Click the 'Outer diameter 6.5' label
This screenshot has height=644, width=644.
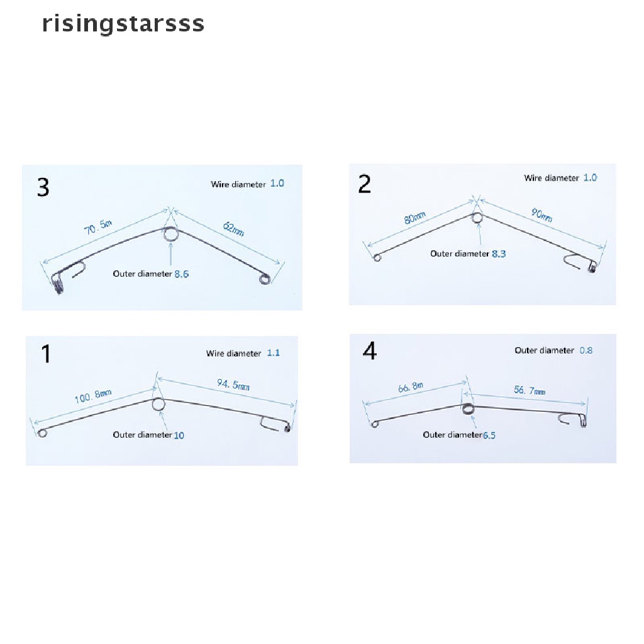point(459,435)
